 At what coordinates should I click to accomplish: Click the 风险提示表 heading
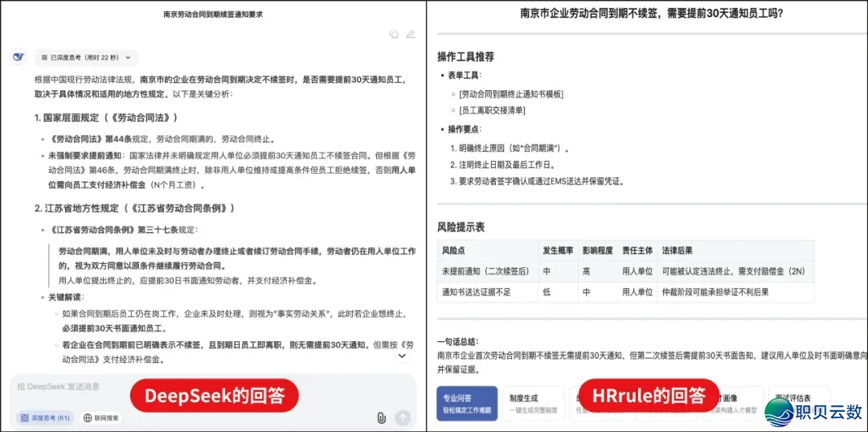point(461,227)
